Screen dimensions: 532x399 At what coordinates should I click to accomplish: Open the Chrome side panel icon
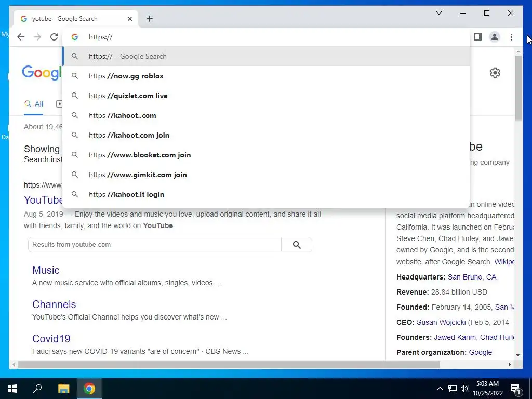[x=478, y=37]
